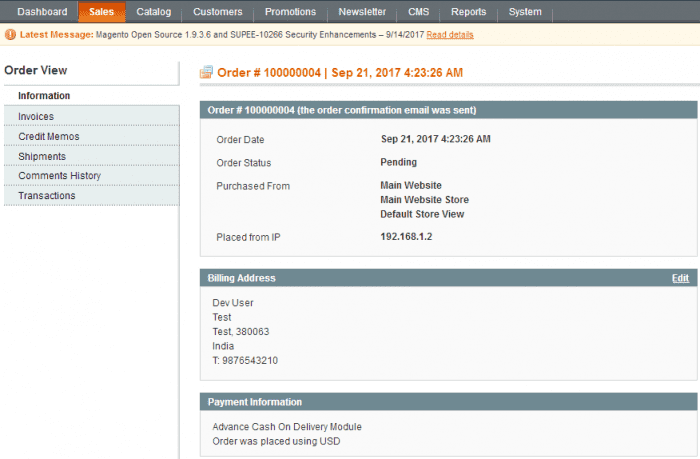This screenshot has height=459, width=700.
Task: Show the Transactions tab
Action: [x=46, y=196]
